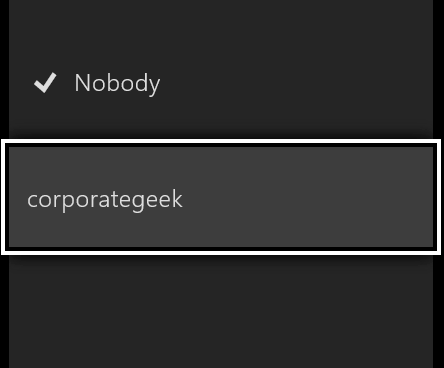Click the checkmark icon beside Nobody
Screen dimensions: 444x368
click(45, 83)
